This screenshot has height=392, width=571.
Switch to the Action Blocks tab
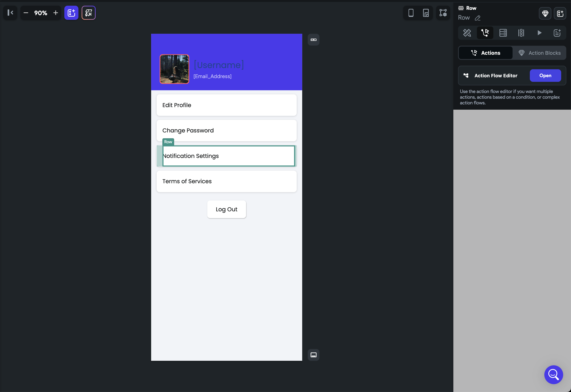point(540,53)
